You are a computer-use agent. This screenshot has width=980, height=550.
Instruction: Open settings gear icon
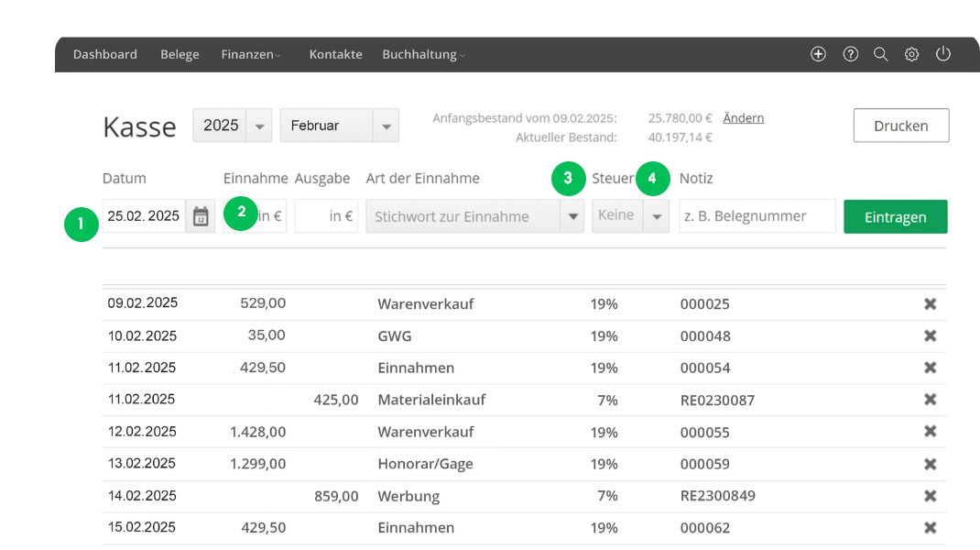point(911,54)
